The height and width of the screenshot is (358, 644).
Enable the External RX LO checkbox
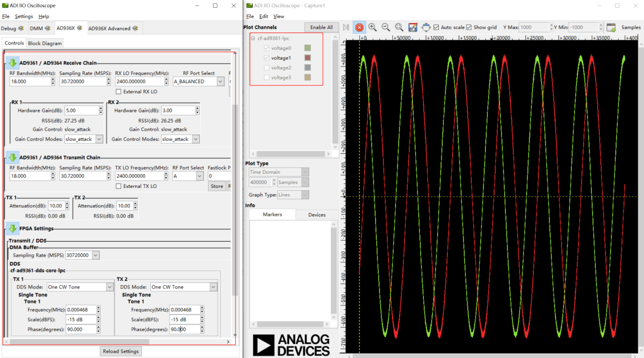click(x=119, y=92)
